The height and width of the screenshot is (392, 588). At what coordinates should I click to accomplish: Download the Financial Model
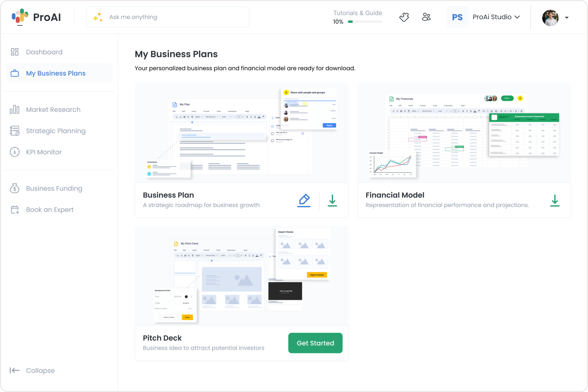click(x=555, y=200)
